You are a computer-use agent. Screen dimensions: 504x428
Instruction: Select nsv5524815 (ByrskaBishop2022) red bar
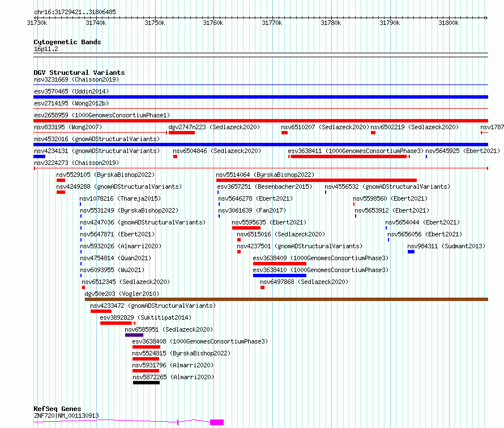tap(146, 359)
